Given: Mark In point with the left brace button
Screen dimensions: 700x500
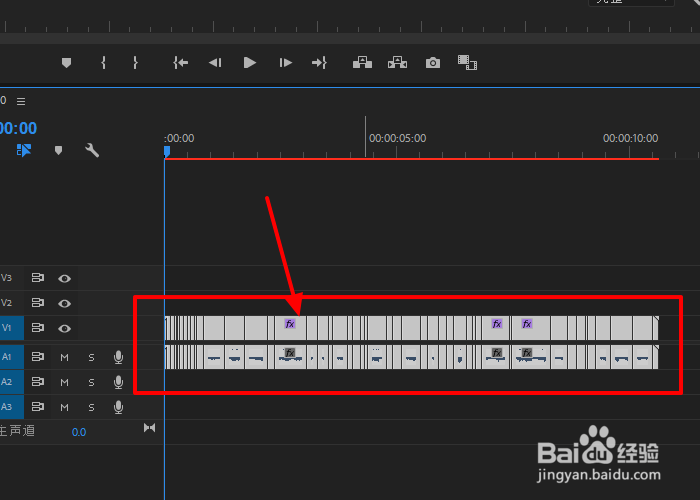Looking at the screenshot, I should point(103,62).
